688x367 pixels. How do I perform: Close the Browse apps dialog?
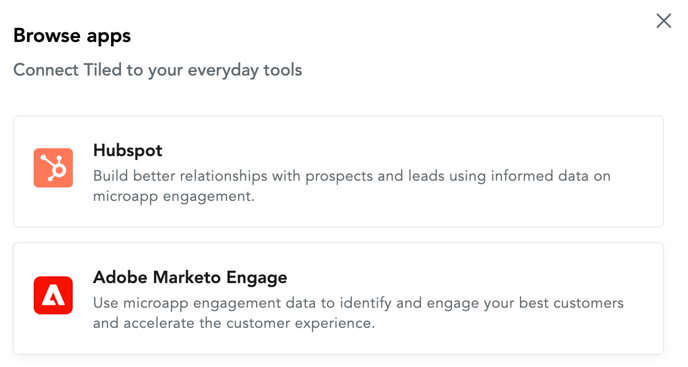pos(663,21)
